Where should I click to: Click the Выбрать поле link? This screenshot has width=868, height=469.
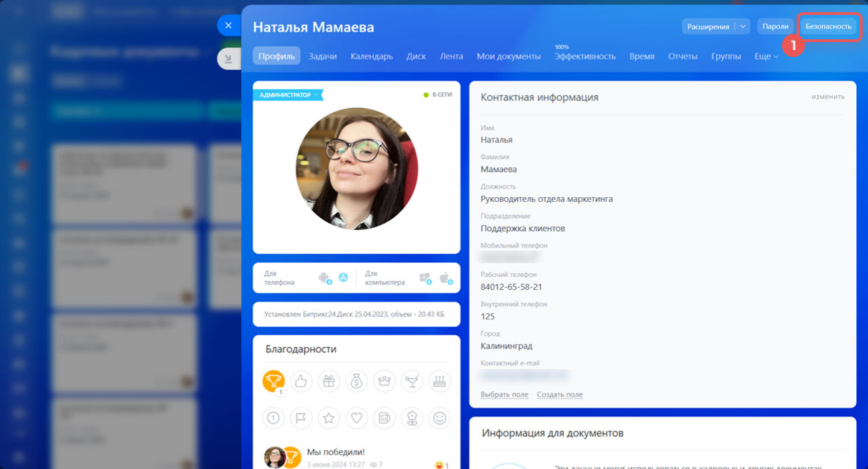505,394
